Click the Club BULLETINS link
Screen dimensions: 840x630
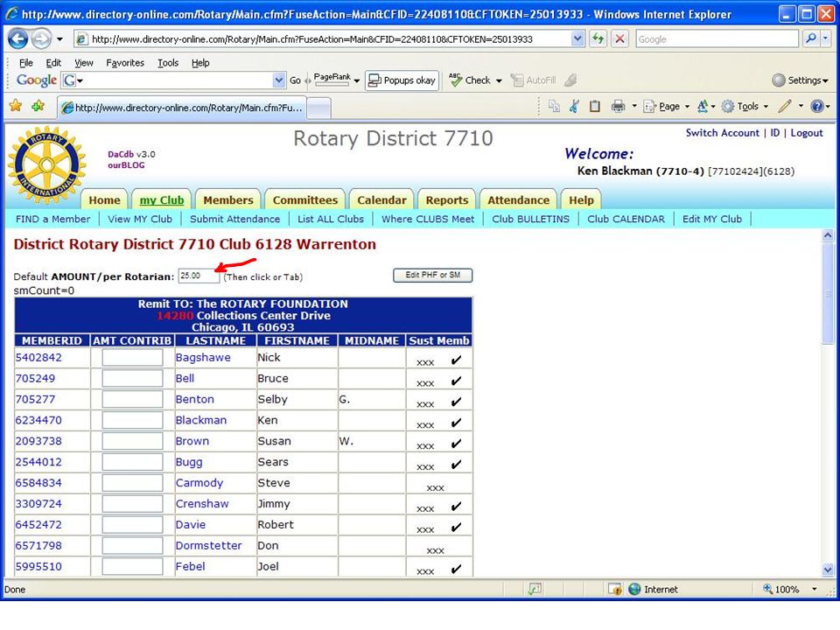530,219
